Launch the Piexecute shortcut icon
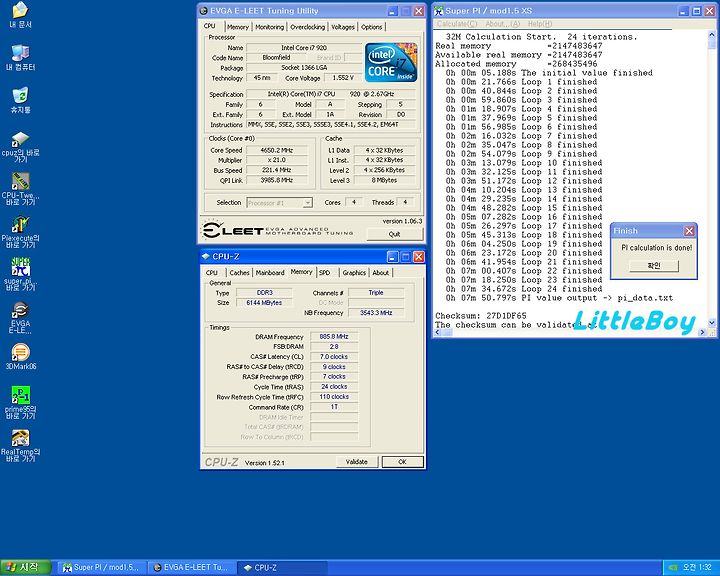This screenshot has width=720, height=576. tap(20, 232)
